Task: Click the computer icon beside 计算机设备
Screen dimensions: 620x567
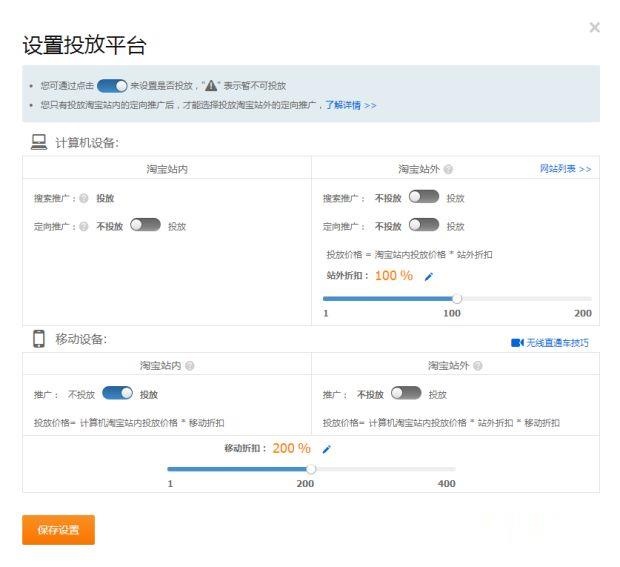Action: click(x=39, y=142)
